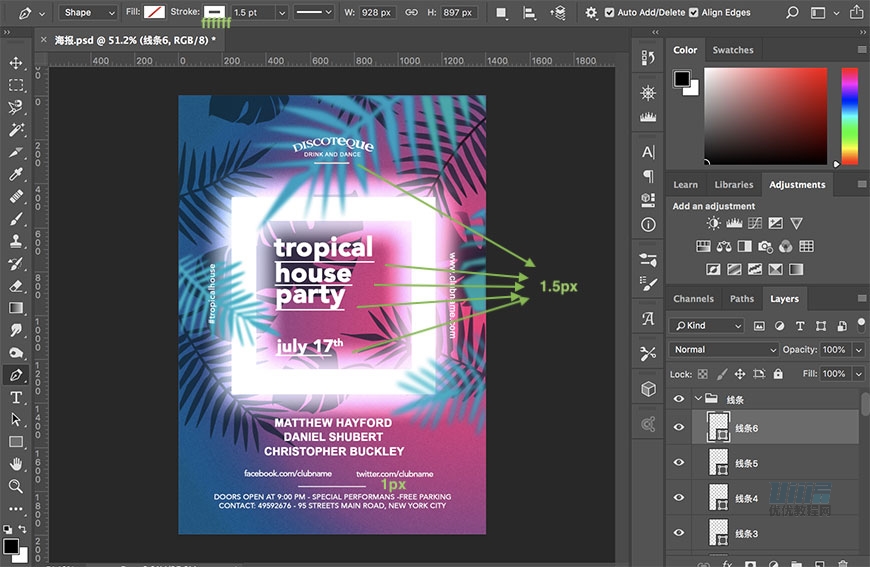Switch to the Swatches tab

(732, 50)
